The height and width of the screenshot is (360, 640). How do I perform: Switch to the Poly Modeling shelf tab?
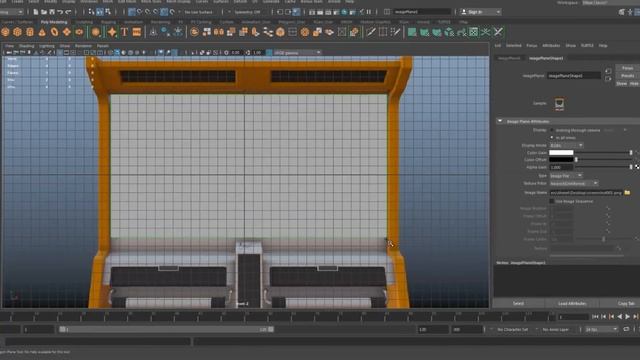click(x=54, y=22)
